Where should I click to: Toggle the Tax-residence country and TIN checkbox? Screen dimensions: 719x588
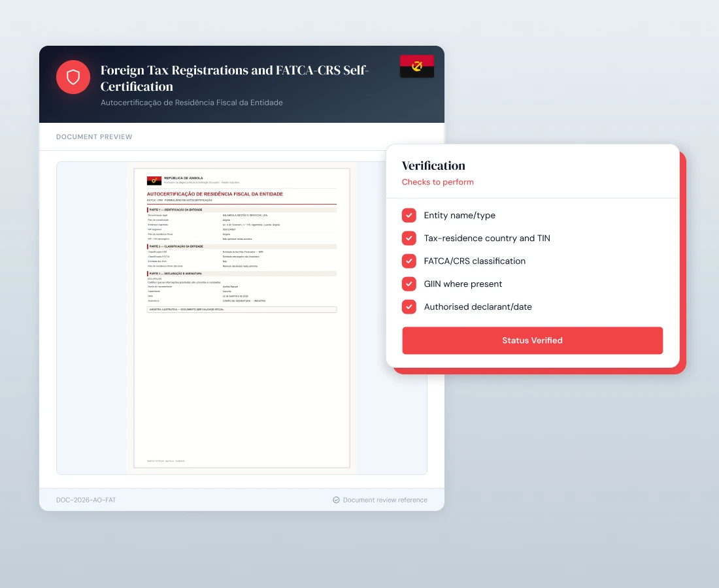(409, 238)
